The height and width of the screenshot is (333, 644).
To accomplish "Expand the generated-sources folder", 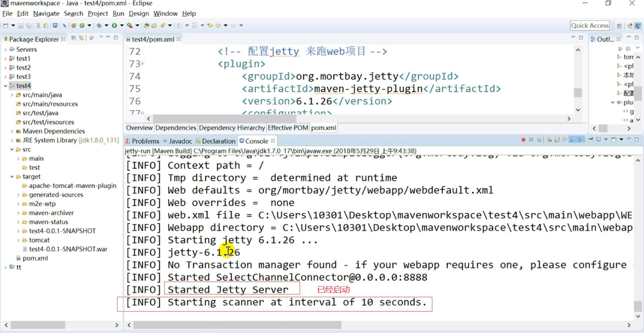I will coord(18,195).
